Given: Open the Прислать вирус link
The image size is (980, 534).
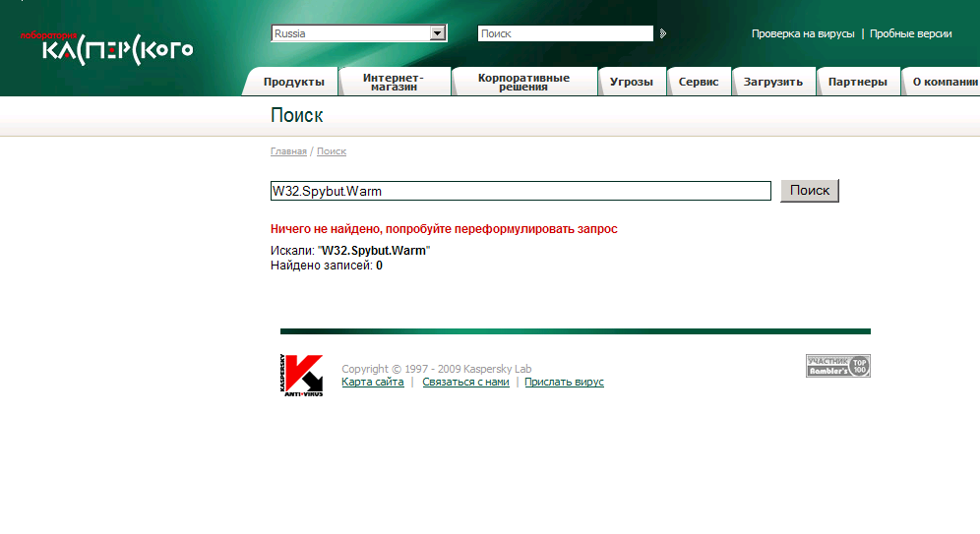Looking at the screenshot, I should coord(565,382).
